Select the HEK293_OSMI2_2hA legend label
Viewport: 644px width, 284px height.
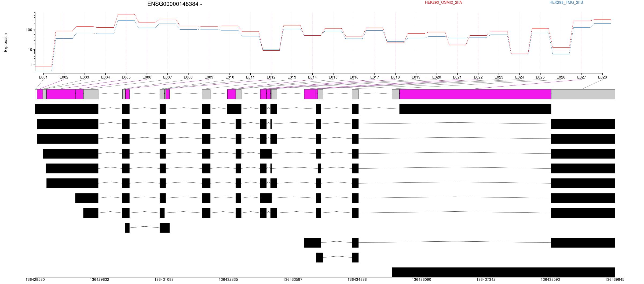pyautogui.click(x=443, y=3)
